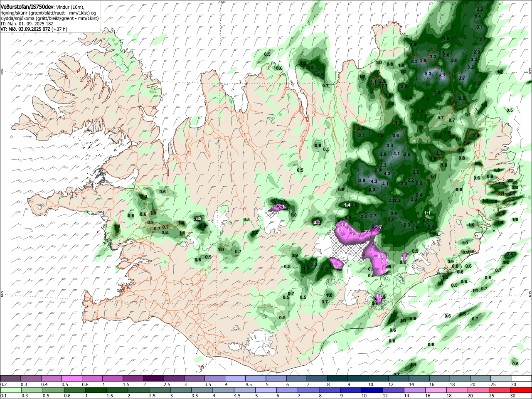Click the 3.6 precipitation value on the map
Viewport: 532px width, 399px height.
click(x=396, y=135)
